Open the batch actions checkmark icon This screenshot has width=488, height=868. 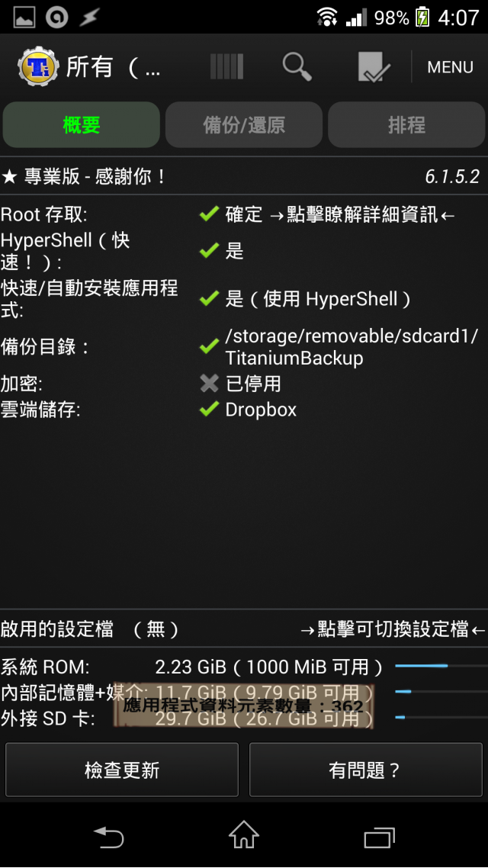(374, 68)
